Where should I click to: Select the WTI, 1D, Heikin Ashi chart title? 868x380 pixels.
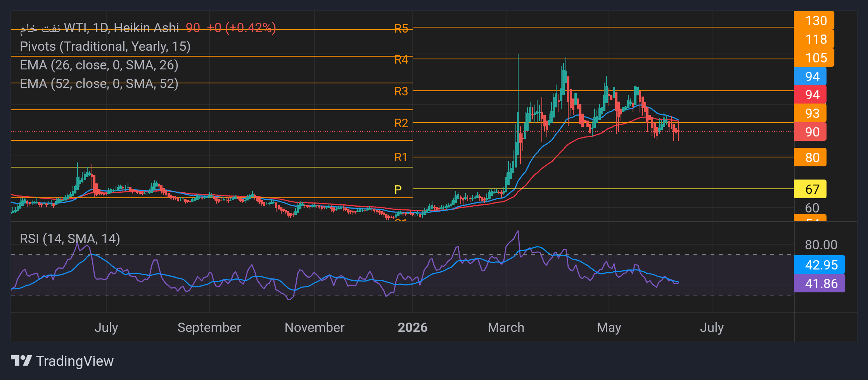(99, 28)
